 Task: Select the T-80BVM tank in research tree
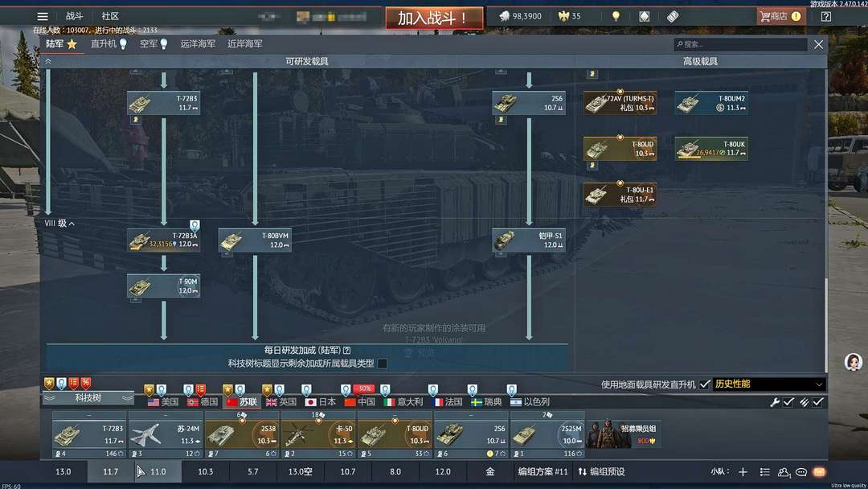pos(255,240)
